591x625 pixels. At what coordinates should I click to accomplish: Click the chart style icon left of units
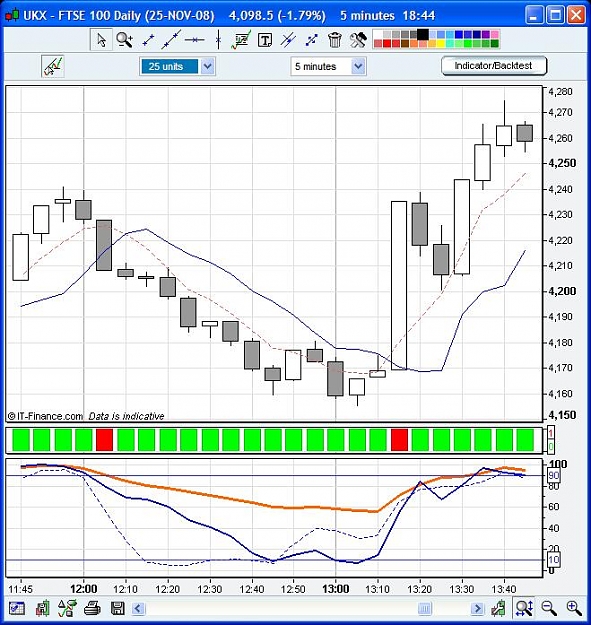click(x=53, y=66)
